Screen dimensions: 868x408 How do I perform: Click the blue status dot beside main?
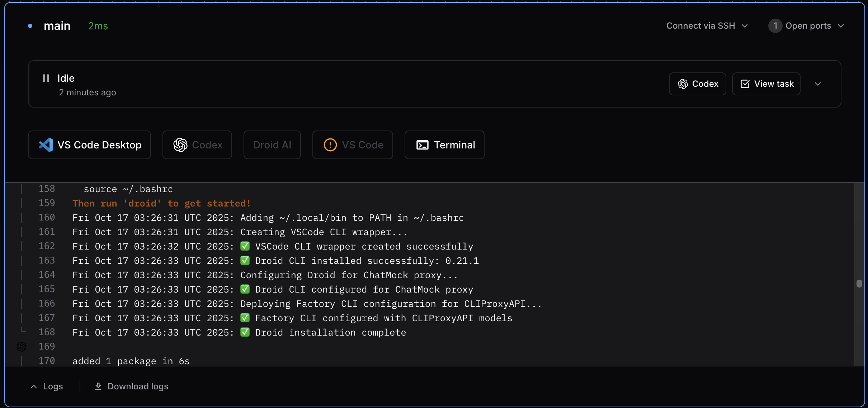pos(30,26)
